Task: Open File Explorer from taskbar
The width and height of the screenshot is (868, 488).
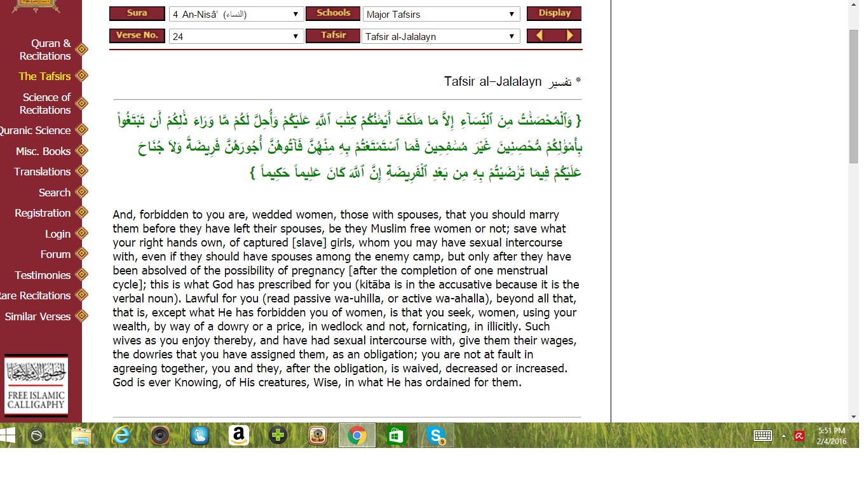Action: 81,436
